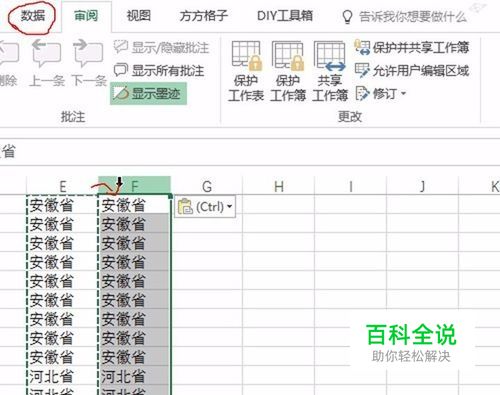Screen dimensions: 500x395
Task: Click 显示/隐藏批注 button
Action: tap(161, 48)
